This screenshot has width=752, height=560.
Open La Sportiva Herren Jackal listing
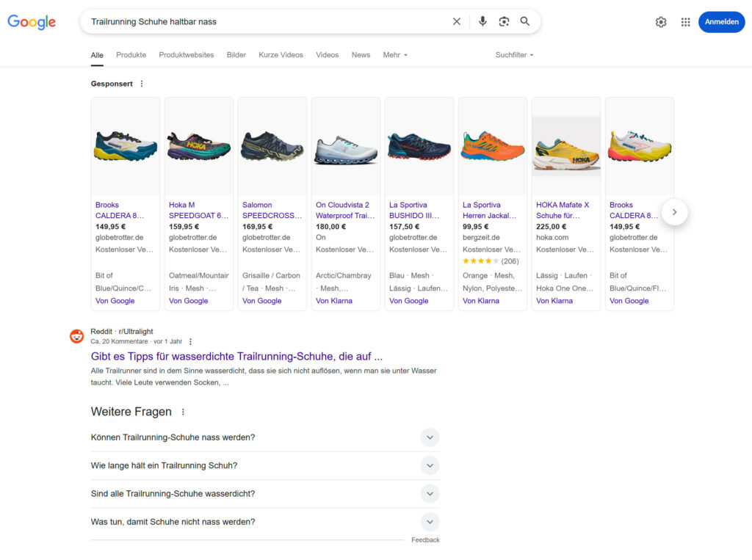click(489, 210)
